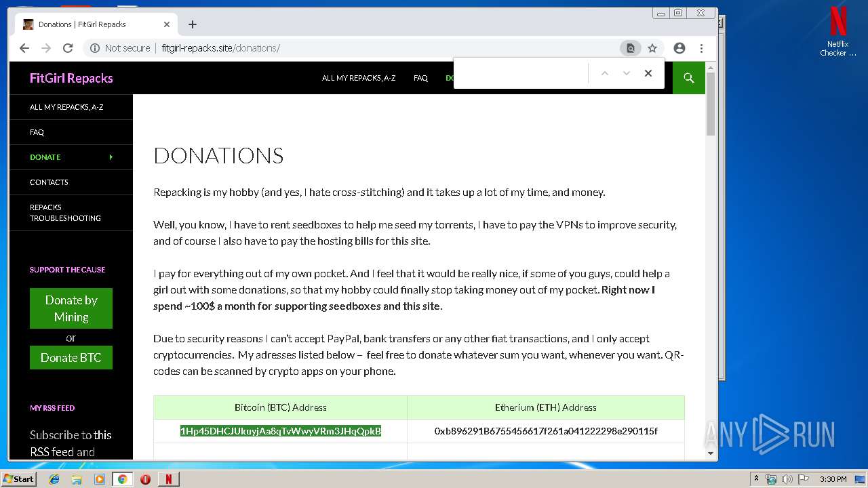Open Windows Explorer folder on taskbar

tap(77, 479)
